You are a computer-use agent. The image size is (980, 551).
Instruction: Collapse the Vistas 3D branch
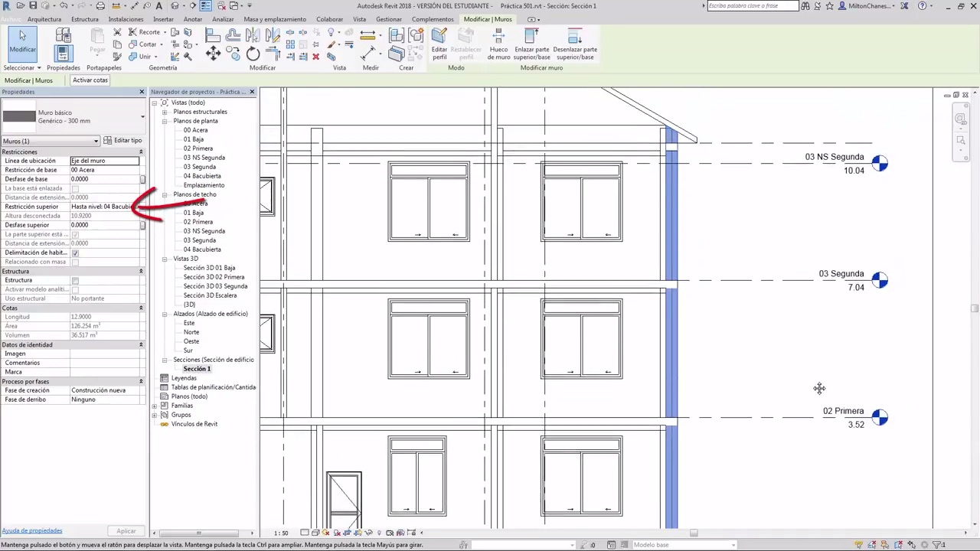(x=165, y=259)
